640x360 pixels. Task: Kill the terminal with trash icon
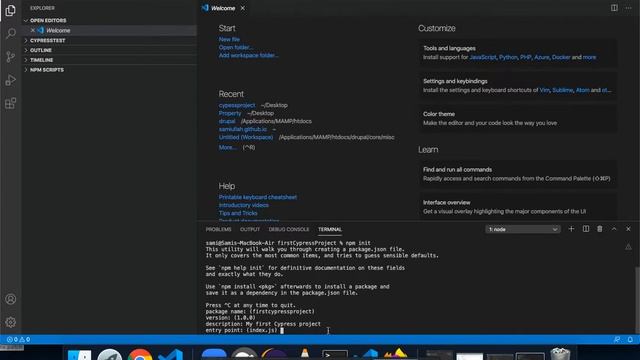coord(600,229)
